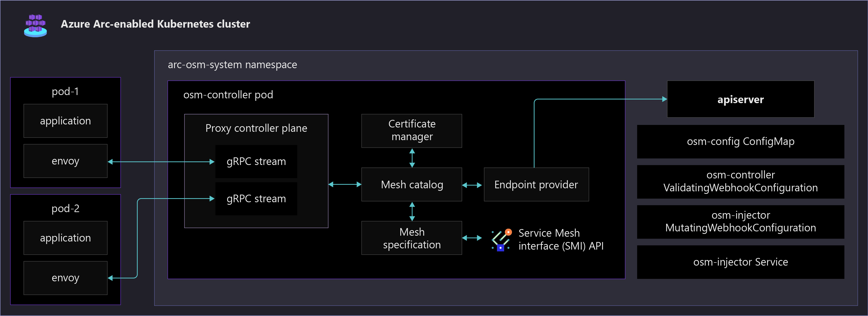Select the Certificate manager box
This screenshot has width=868, height=316.
point(411,131)
